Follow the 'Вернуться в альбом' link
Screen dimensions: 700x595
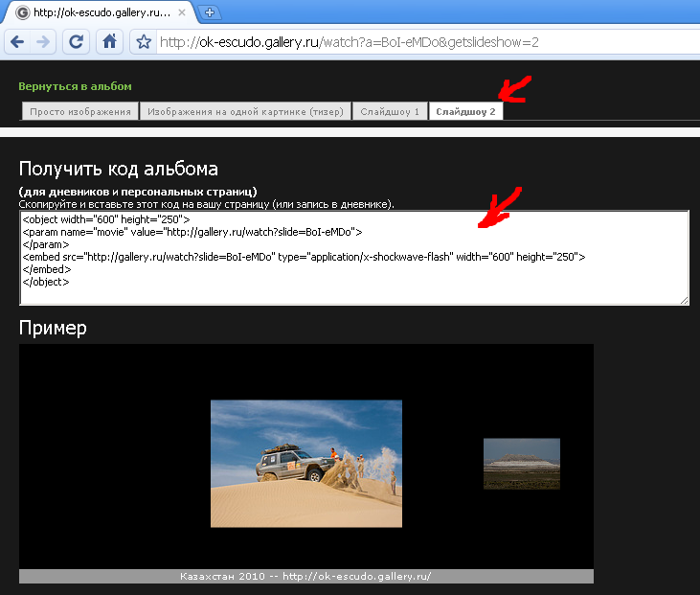tap(75, 86)
